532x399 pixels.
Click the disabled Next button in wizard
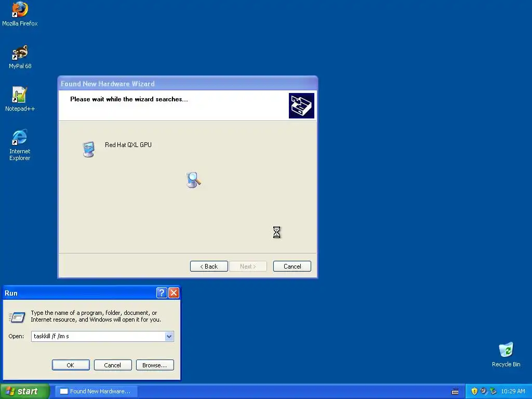coord(248,267)
